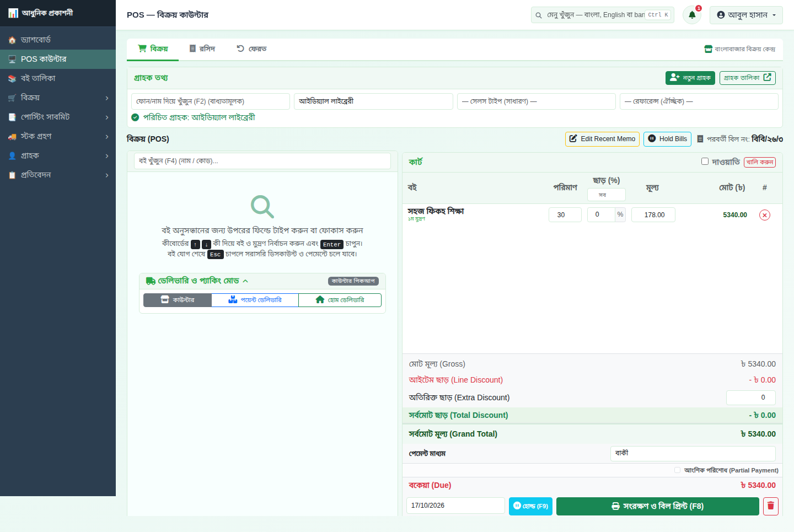The image size is (794, 532).
Task: Open POS কাউন্টার in sidebar
Action: [58, 60]
